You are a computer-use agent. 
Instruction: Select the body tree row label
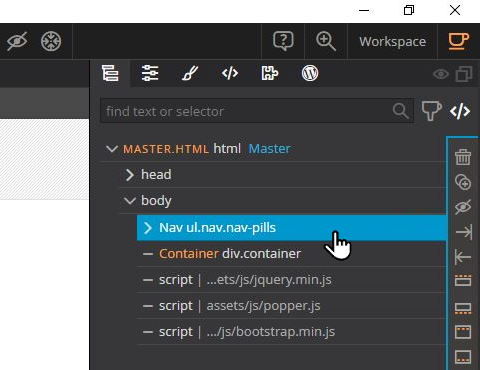click(156, 201)
